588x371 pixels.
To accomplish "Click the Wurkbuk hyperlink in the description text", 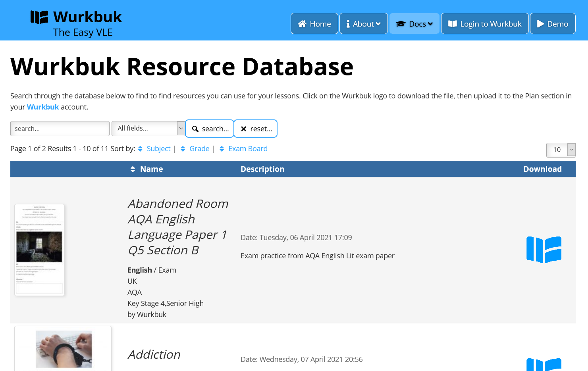I will [42, 107].
